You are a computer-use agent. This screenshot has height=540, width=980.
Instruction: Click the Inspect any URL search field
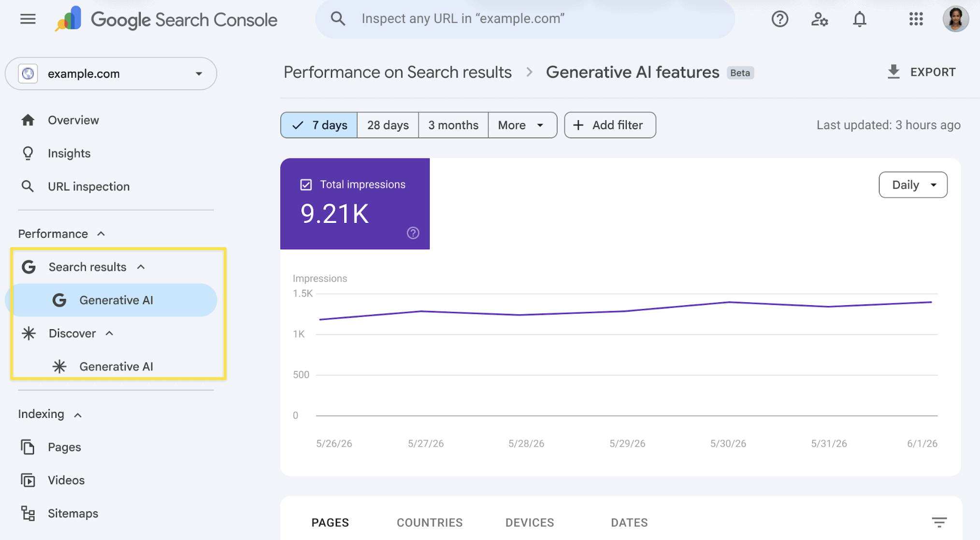pos(525,19)
